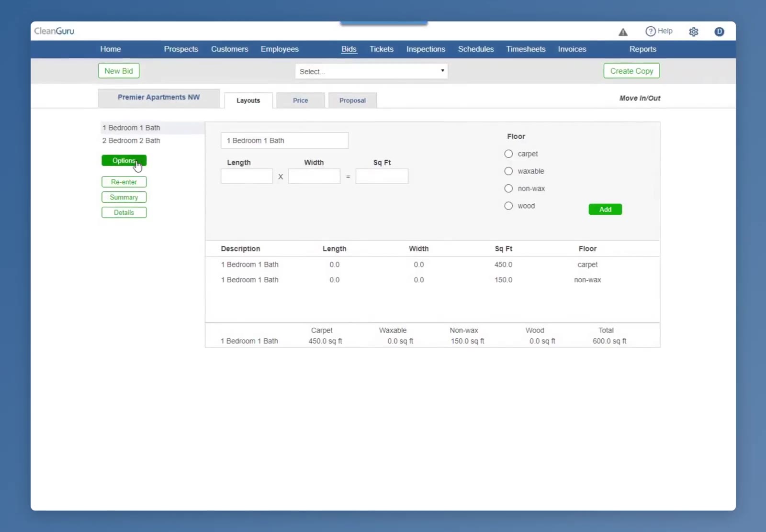Select the carpet floor radio button
Viewport: 766px width, 532px height.
(x=508, y=154)
